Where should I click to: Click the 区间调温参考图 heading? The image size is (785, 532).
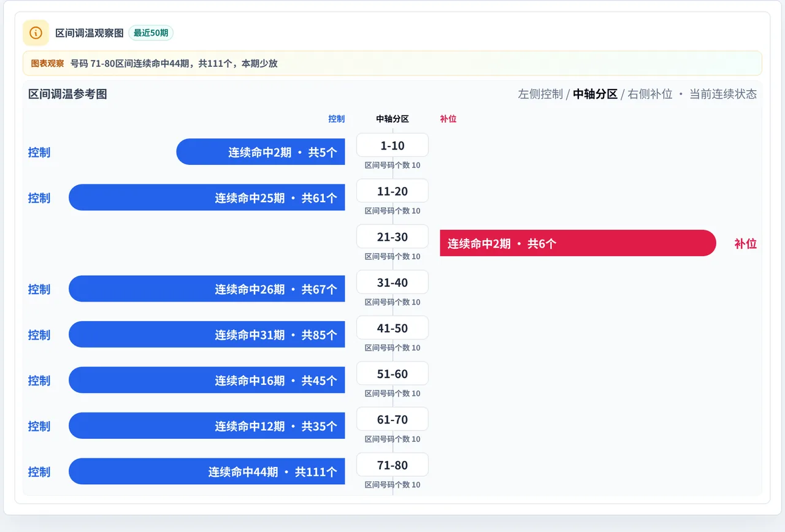coord(67,94)
